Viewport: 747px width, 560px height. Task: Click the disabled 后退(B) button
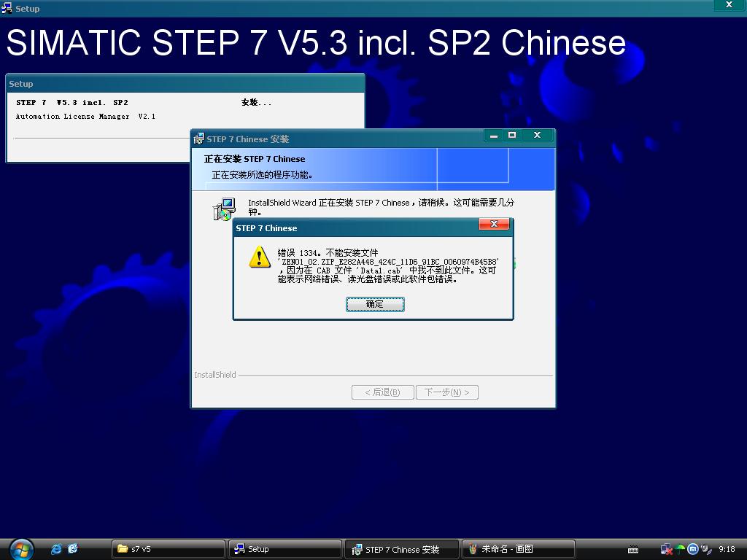point(382,392)
